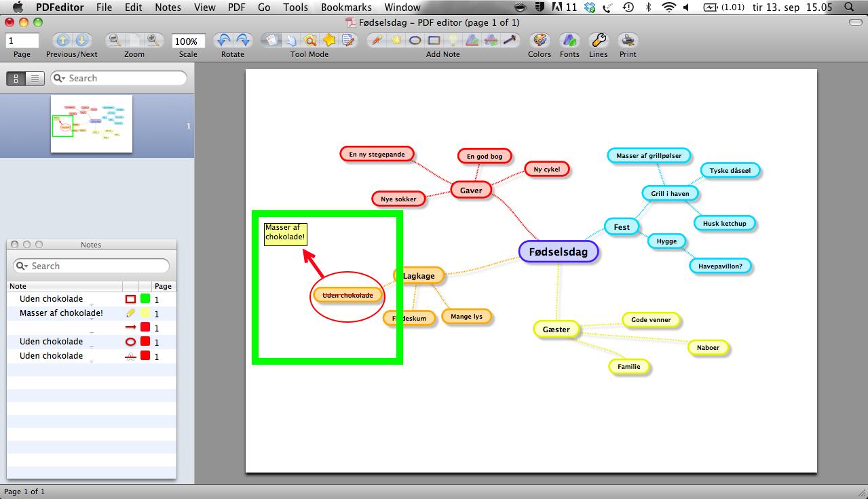The height and width of the screenshot is (499, 868).
Task: Switch sidebar to thumbnail view
Action: point(16,79)
